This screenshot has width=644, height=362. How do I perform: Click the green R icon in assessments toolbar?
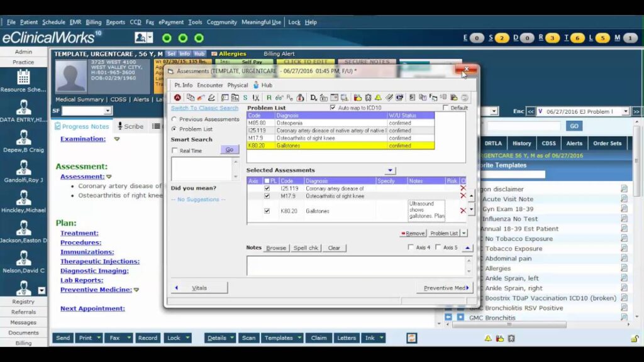(x=269, y=97)
